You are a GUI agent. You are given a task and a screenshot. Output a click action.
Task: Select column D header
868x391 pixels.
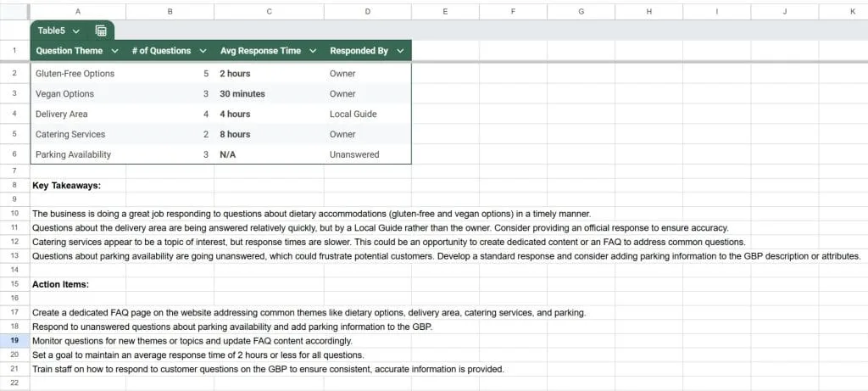coord(368,11)
